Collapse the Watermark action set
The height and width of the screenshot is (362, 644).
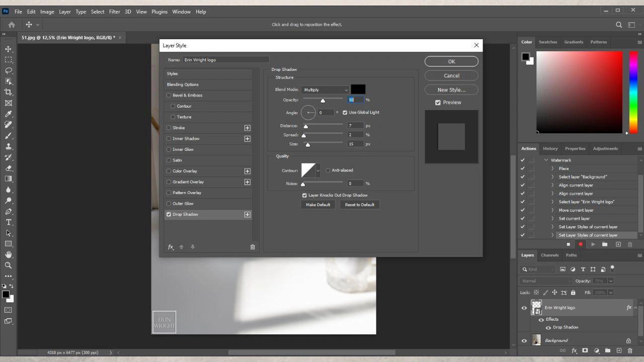tap(546, 160)
